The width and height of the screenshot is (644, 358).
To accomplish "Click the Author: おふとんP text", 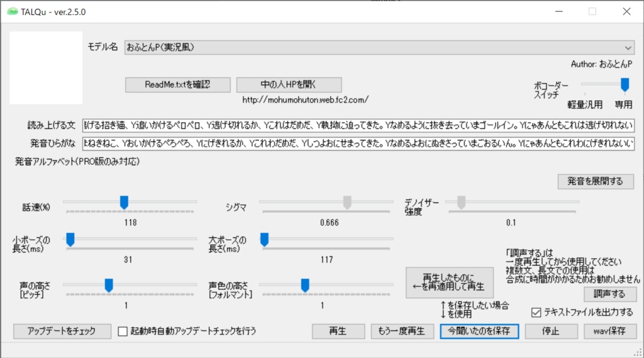I will 602,64.
